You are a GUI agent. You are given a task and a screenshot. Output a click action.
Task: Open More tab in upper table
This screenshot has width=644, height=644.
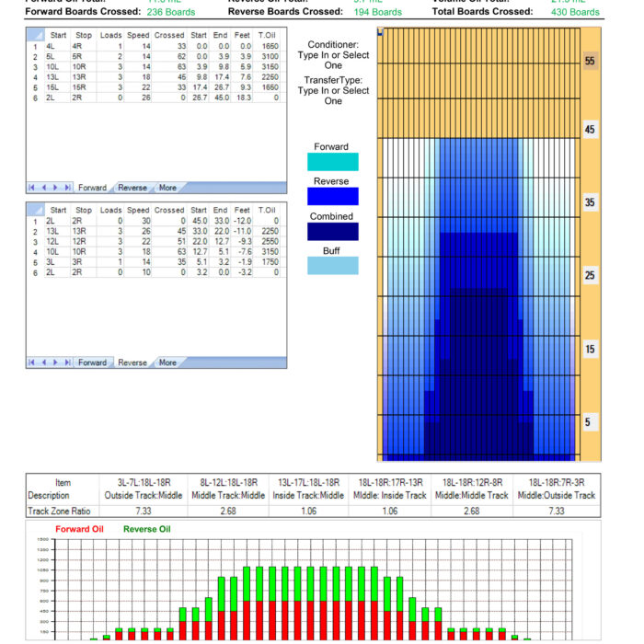[167, 188]
